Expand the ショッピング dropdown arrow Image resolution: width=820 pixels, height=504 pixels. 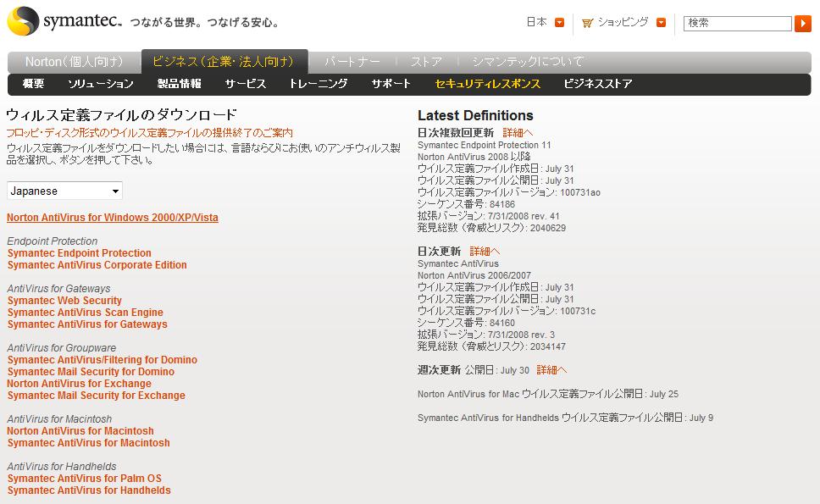point(661,23)
